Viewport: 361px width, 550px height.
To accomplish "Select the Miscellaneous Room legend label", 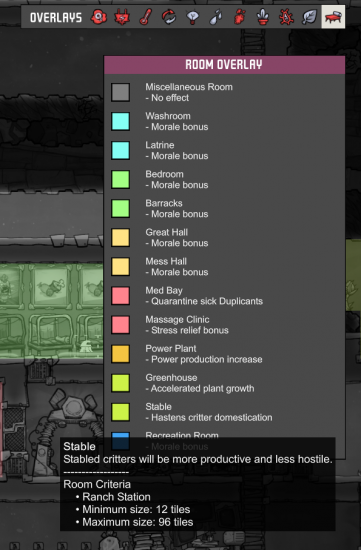I will point(189,87).
